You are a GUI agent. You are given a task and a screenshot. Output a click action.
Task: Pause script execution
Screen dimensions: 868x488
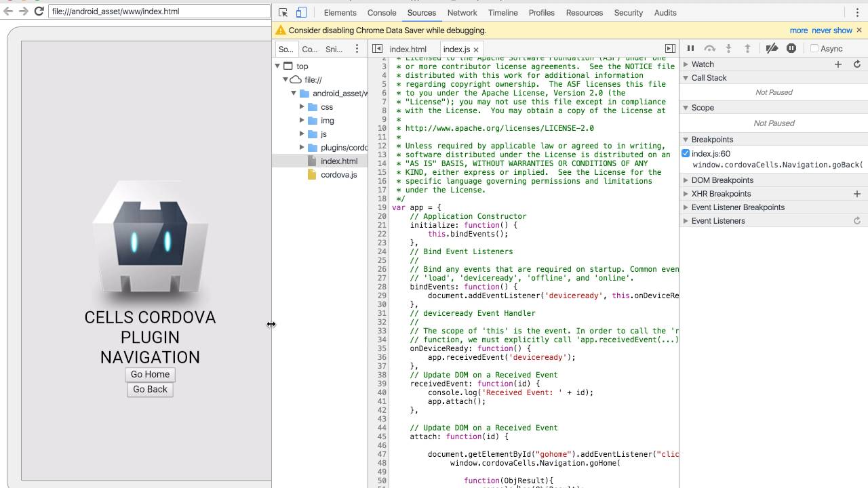(690, 48)
